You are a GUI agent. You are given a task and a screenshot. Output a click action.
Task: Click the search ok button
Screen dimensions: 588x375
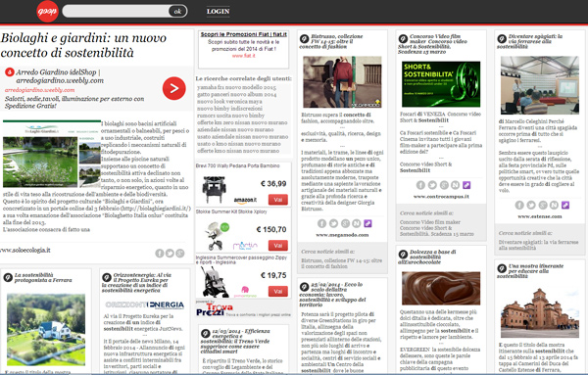click(x=177, y=11)
